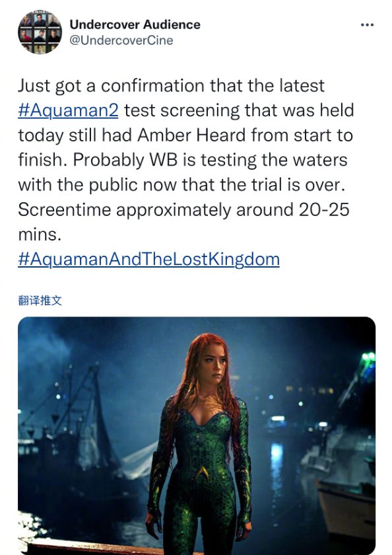Click the tweet text starting "Just got a confirmation"

pyautogui.click(x=186, y=160)
